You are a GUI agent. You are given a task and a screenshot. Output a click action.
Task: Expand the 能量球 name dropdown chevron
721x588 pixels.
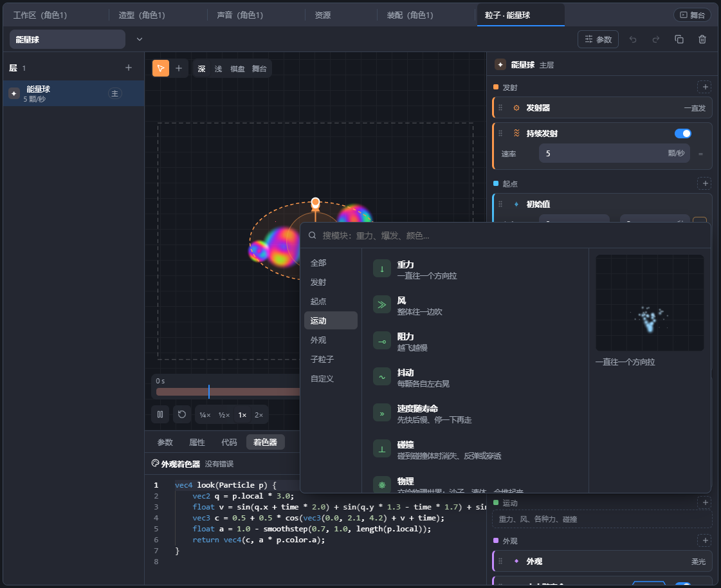[x=140, y=40]
